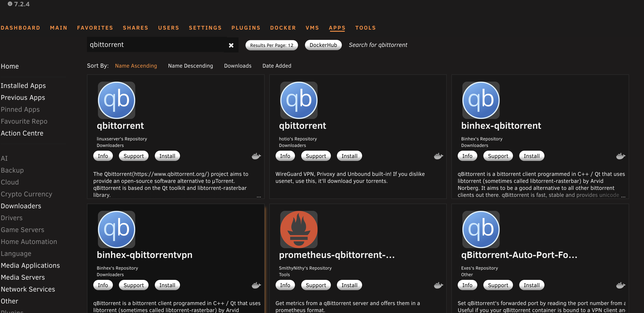Click Docker whale icon on linuxserver qbittorrent card

pyautogui.click(x=256, y=156)
